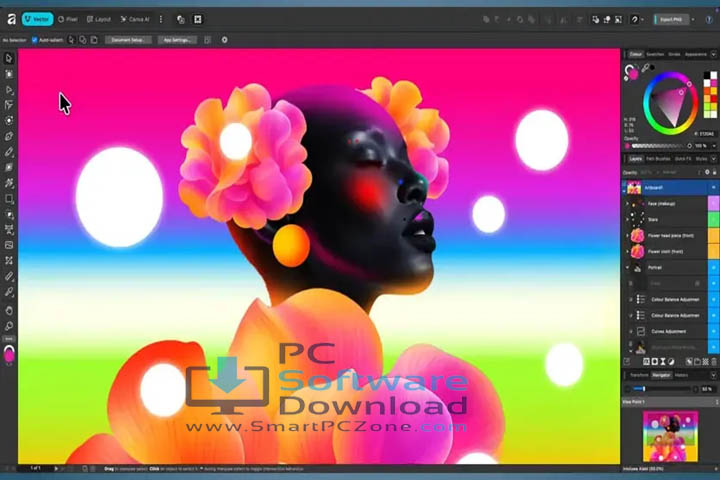The width and height of the screenshot is (720, 480).
Task: Expand the Face (makeup) layer
Action: coord(627,203)
